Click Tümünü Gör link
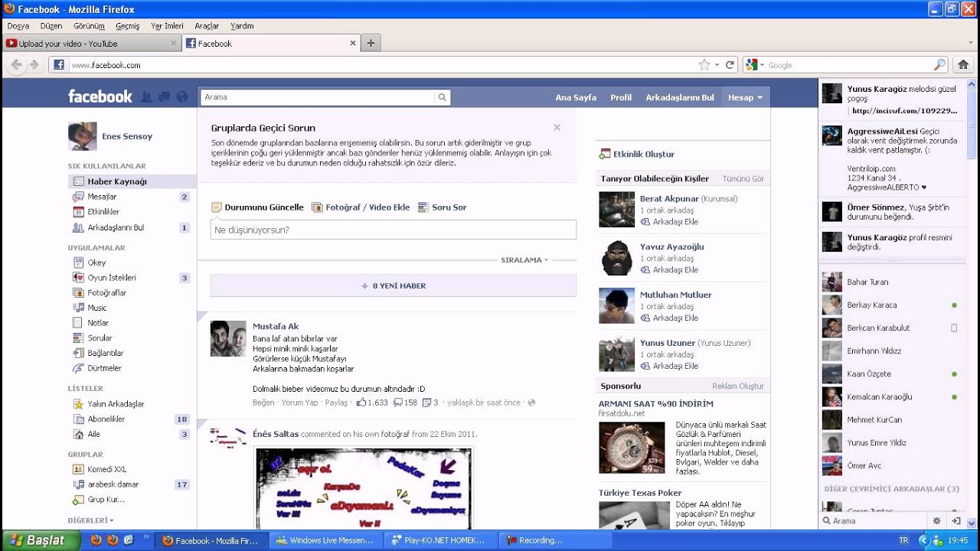 point(743,179)
